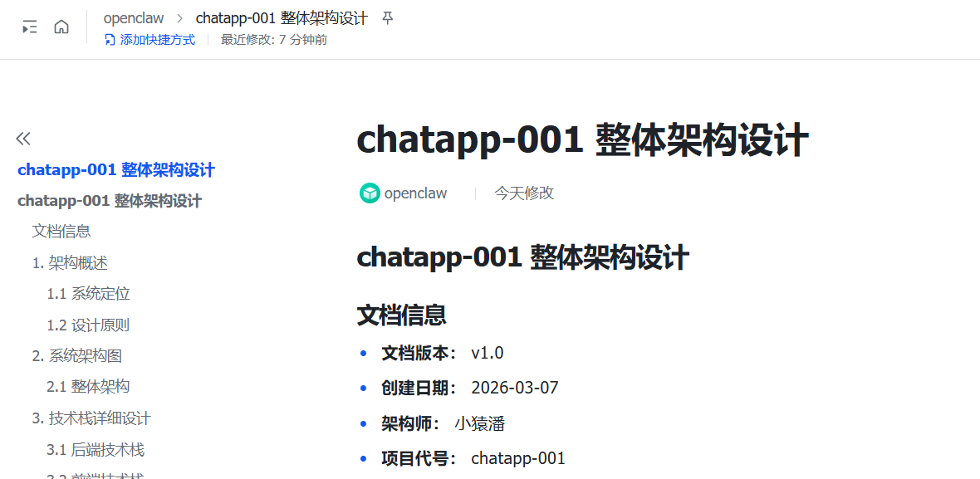The height and width of the screenshot is (479, 980).
Task: Click the 添加快捷方式 link
Action: [158, 39]
